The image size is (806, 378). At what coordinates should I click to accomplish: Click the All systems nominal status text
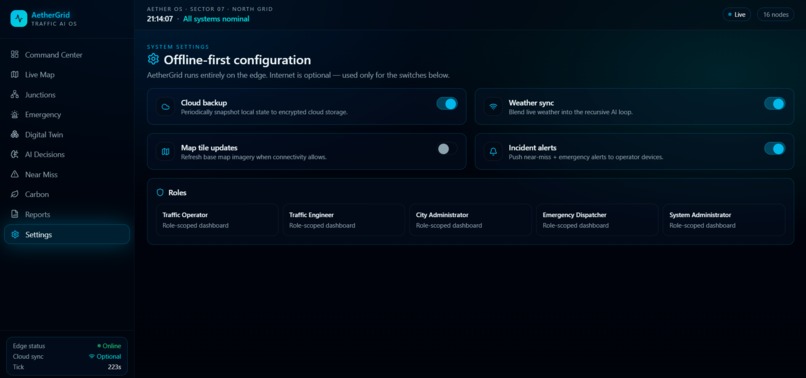pos(216,19)
